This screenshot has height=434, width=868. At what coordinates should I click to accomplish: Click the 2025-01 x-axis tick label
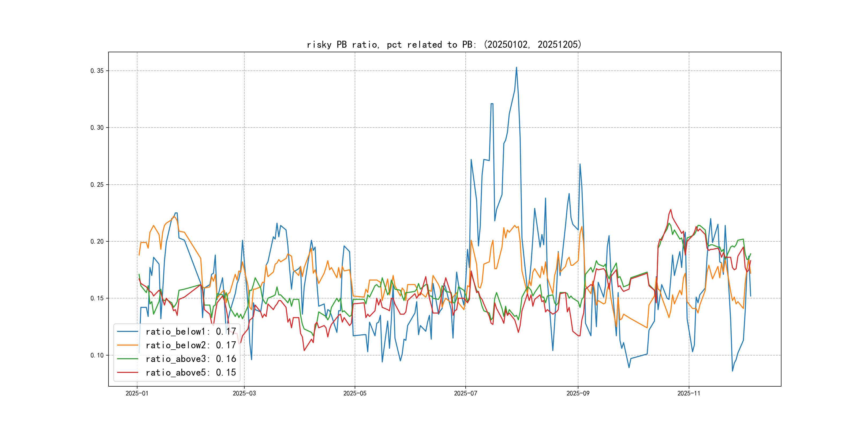(137, 394)
